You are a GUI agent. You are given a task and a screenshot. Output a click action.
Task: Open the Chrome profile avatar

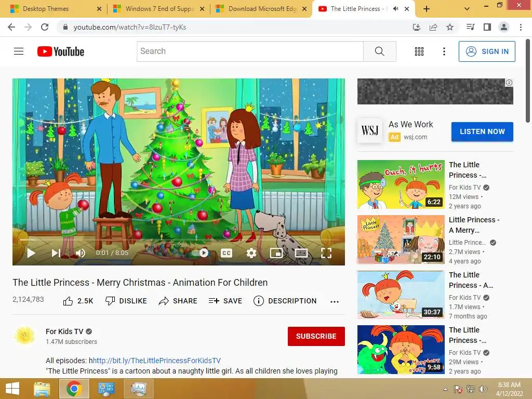(504, 27)
